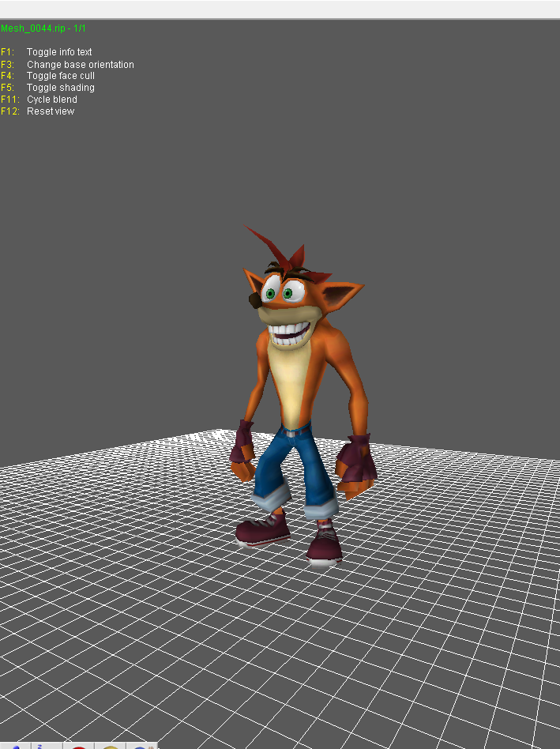Click the 'Change base orientation' F3 hint
The image size is (560, 749).
click(81, 65)
